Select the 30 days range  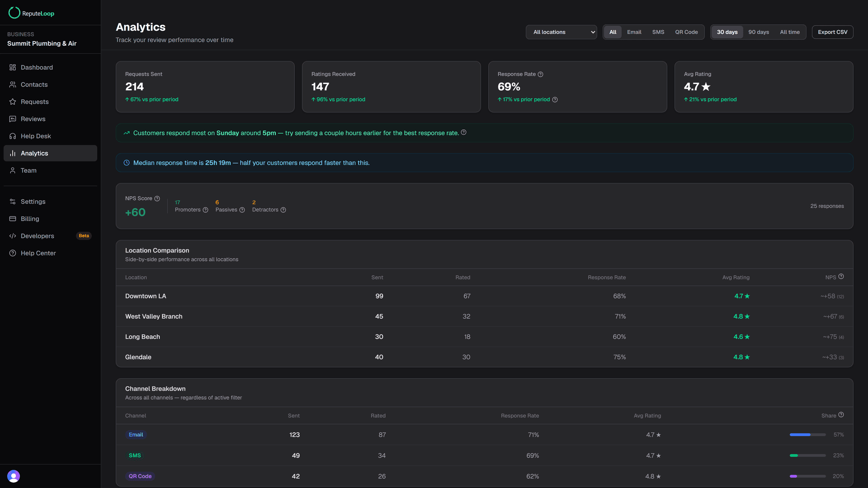click(727, 32)
